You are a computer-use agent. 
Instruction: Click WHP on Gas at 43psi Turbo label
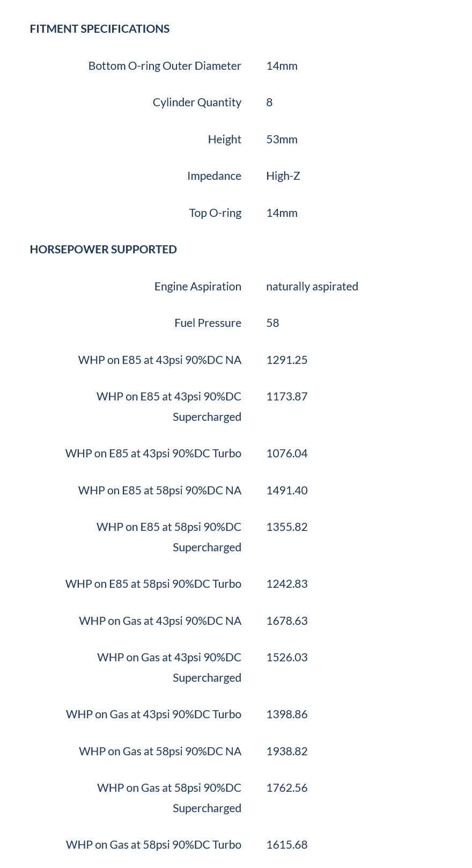coord(154,714)
